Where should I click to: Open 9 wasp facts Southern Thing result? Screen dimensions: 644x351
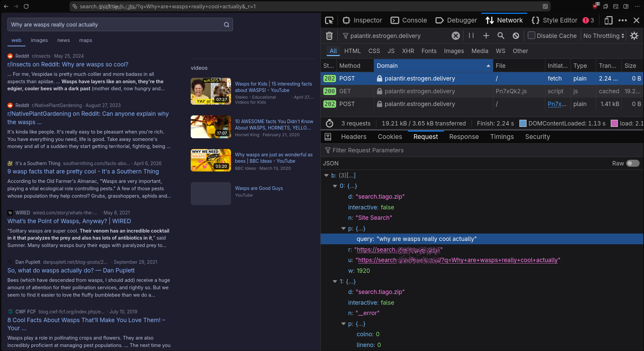[x=83, y=171]
